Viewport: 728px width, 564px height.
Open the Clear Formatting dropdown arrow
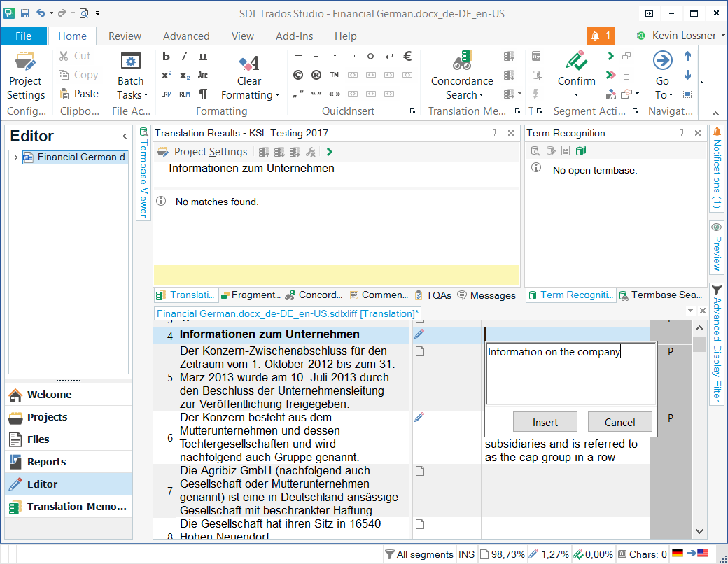tap(277, 95)
